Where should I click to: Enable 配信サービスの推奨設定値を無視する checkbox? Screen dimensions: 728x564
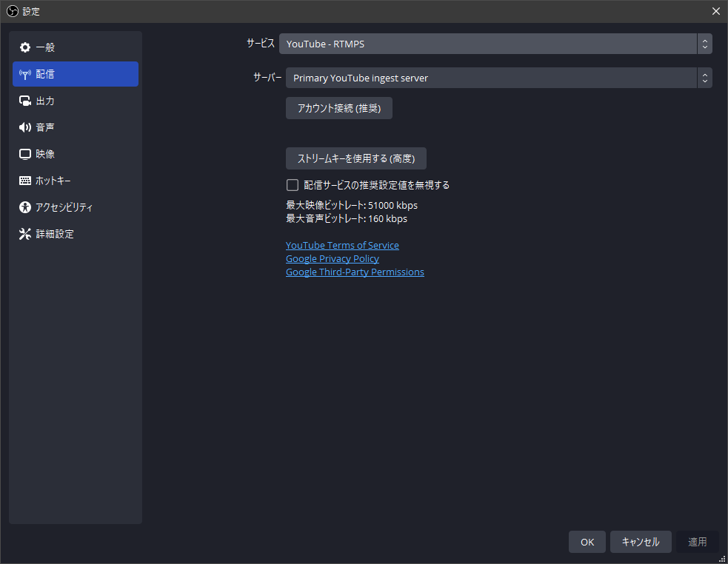click(x=293, y=185)
